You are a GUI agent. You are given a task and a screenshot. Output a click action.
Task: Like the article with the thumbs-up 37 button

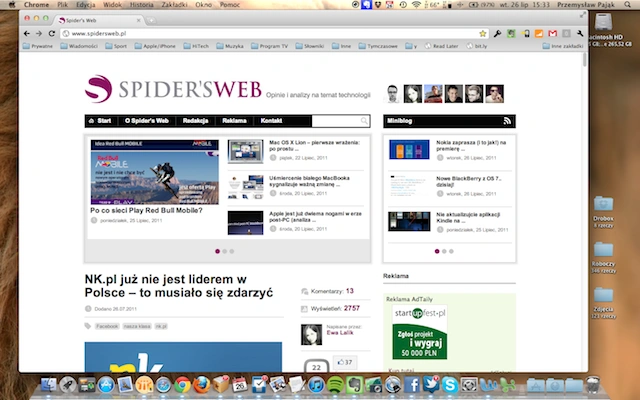pos(345,362)
